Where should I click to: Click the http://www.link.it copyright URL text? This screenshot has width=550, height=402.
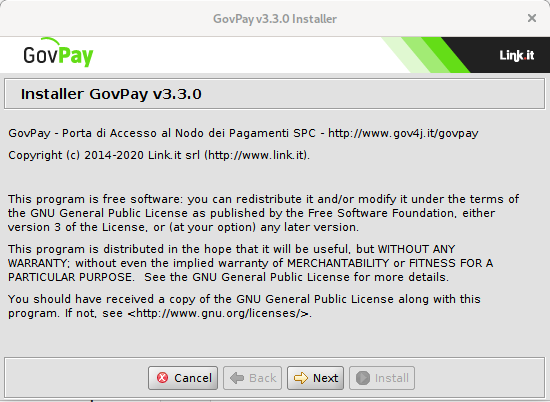pyautogui.click(x=256, y=155)
